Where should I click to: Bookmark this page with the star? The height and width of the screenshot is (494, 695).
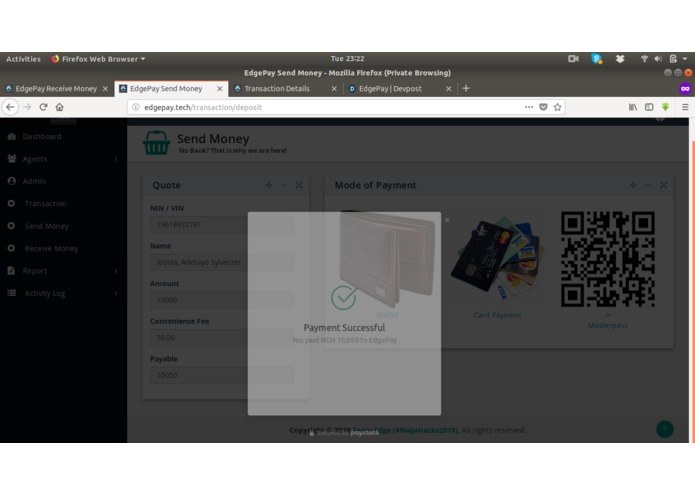point(558,107)
